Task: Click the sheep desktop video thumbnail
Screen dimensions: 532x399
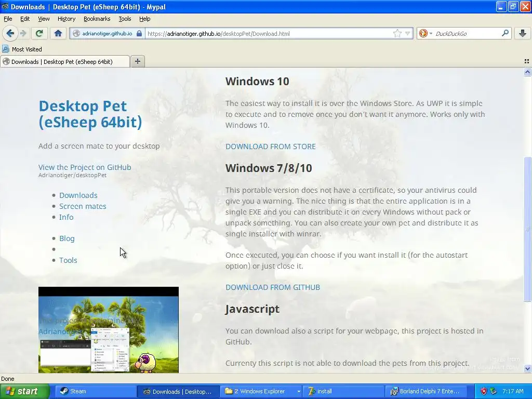Action: (108, 330)
